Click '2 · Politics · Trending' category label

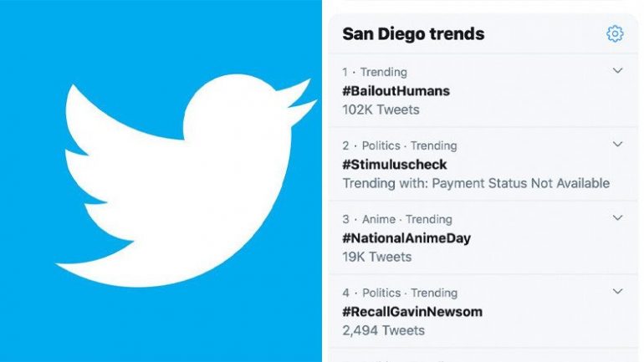[400, 145]
